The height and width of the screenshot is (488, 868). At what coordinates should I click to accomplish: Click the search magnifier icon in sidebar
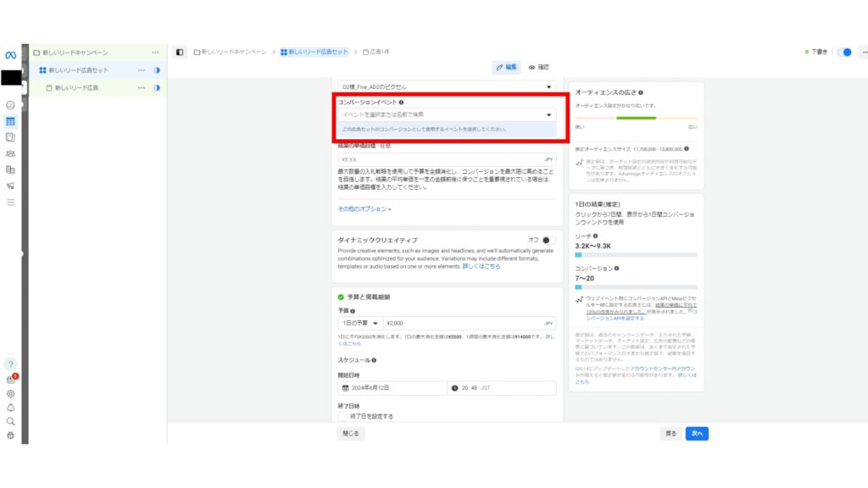coord(10,421)
